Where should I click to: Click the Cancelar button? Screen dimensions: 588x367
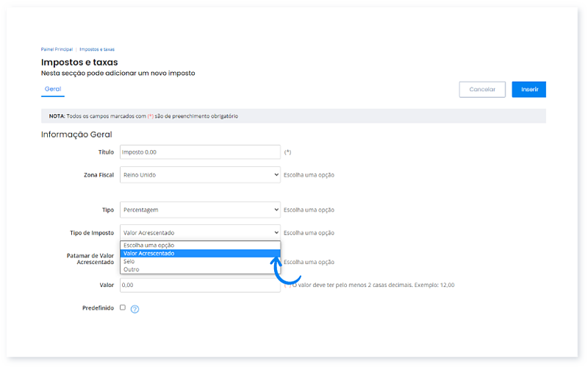(482, 89)
